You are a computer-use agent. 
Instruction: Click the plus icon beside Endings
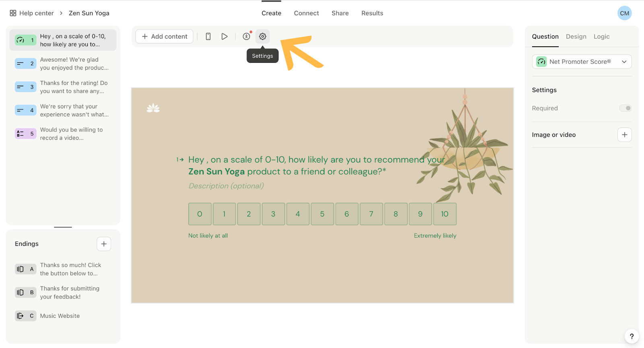click(104, 244)
